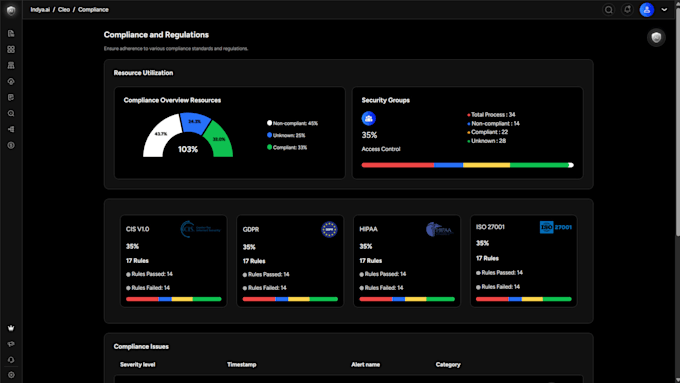Click the Security Groups colored progress bar
The width and height of the screenshot is (680, 383).
(x=468, y=165)
